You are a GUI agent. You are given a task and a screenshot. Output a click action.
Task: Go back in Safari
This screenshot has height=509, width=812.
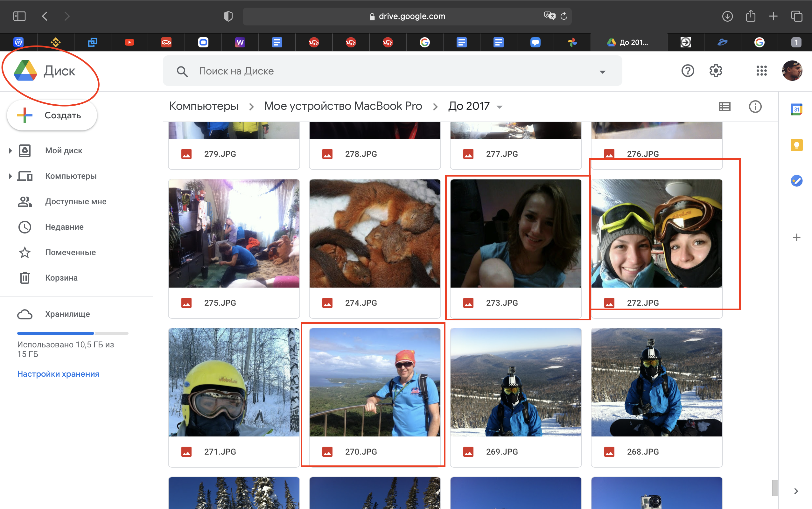(x=45, y=16)
